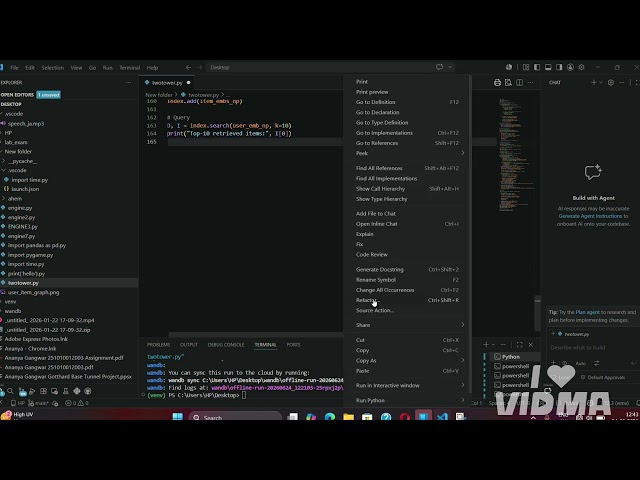Click Refactor... in context menu

click(407, 300)
